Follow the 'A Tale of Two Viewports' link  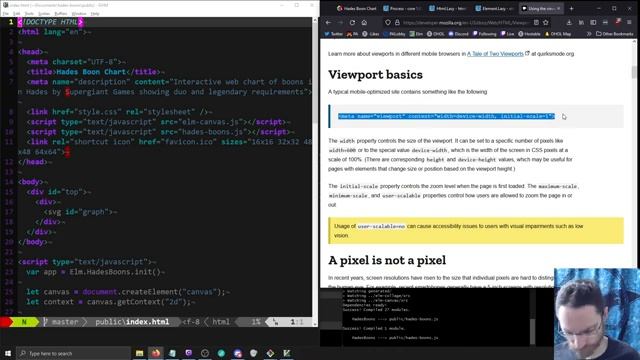tap(495, 53)
